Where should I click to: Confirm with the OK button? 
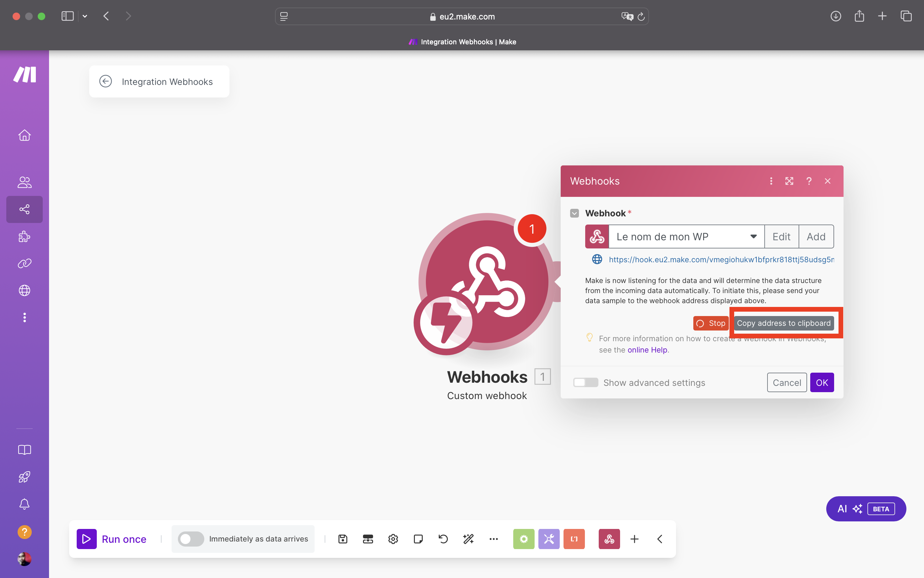coord(822,382)
